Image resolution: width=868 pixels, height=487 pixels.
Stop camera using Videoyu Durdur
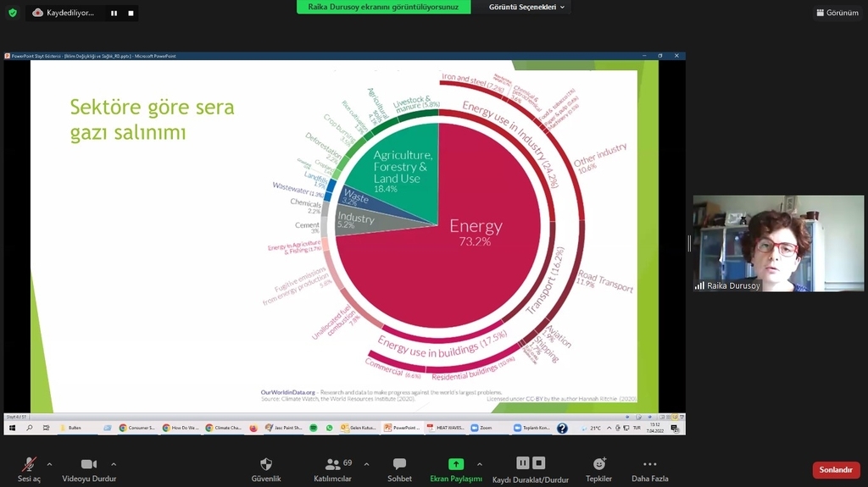(x=89, y=465)
